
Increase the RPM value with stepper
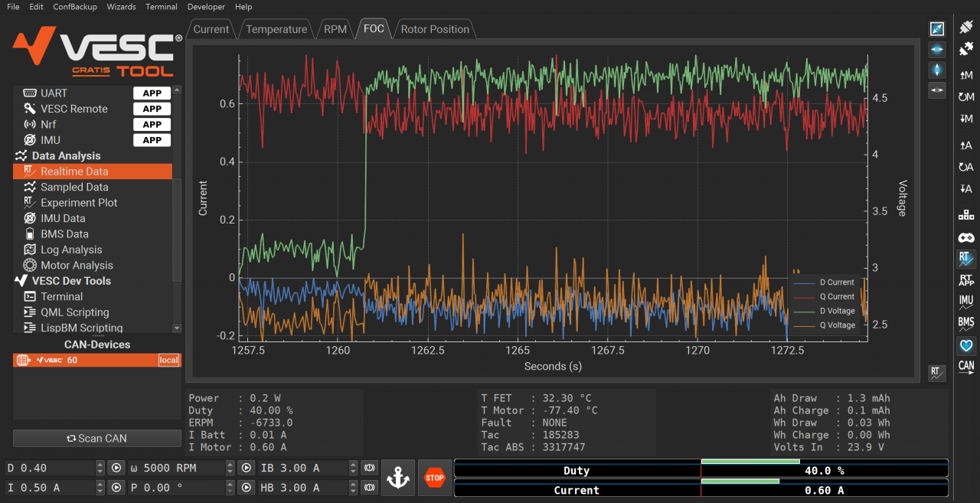click(230, 464)
